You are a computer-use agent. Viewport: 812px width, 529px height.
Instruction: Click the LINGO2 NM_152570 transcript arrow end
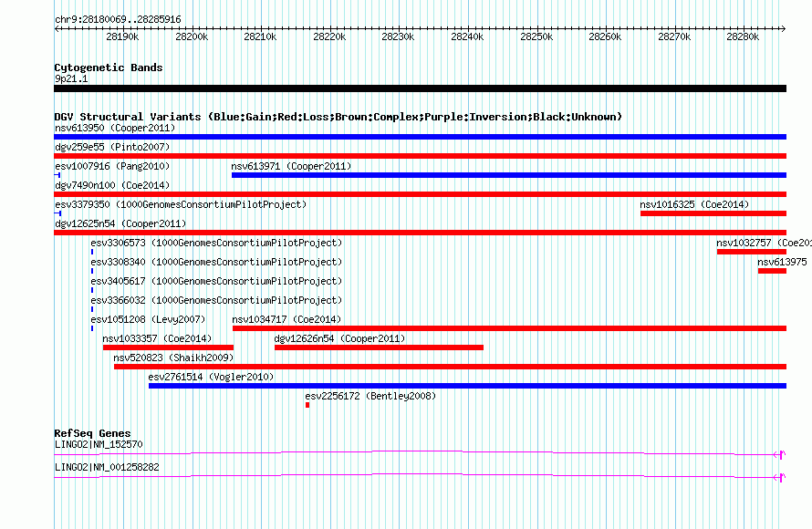[780, 454]
